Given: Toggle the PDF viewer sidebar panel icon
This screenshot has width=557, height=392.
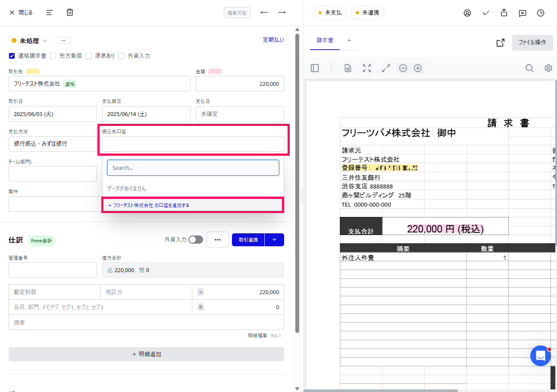Looking at the screenshot, I should 315,68.
